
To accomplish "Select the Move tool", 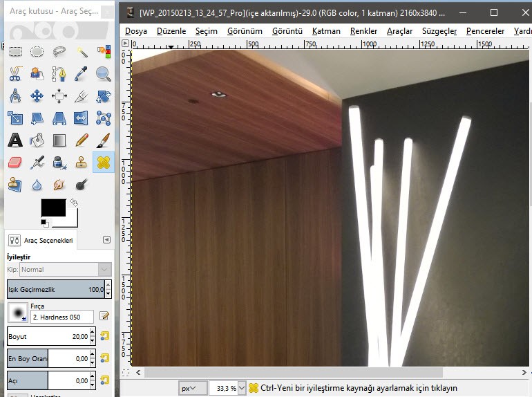I will pyautogui.click(x=37, y=96).
